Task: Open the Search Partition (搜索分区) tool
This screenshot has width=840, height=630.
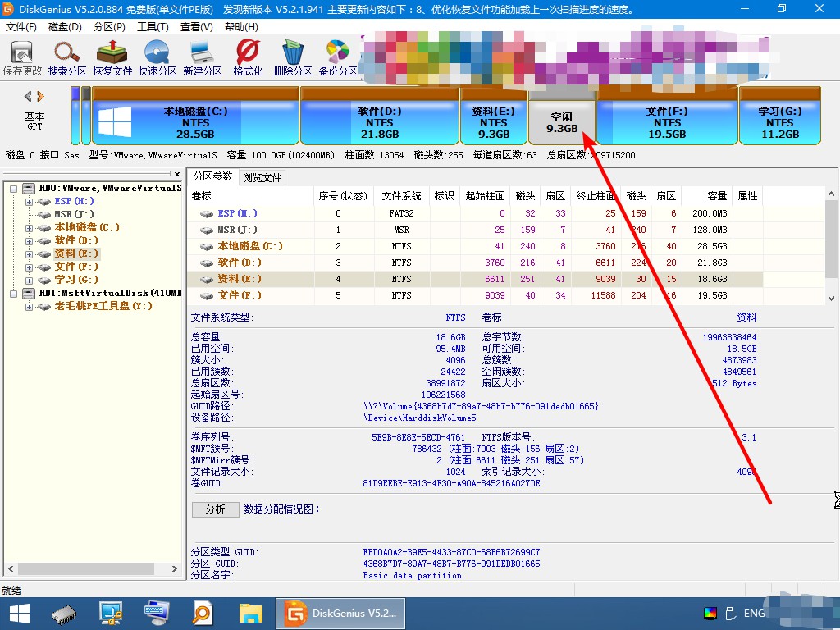Action: [x=67, y=58]
